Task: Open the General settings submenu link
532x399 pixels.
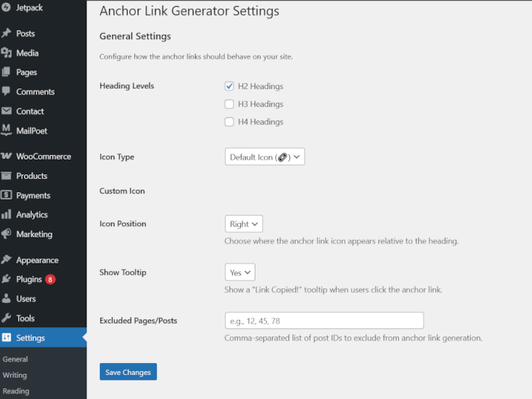Action: 15,359
